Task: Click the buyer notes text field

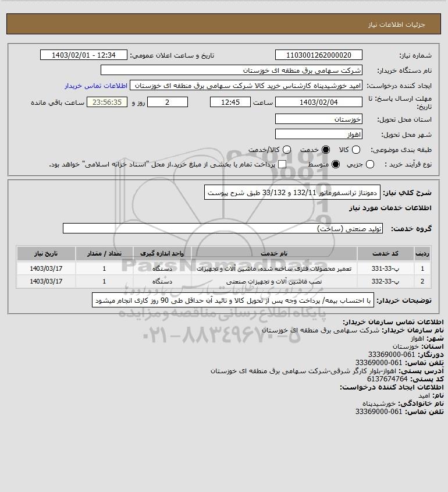Action: tap(233, 300)
